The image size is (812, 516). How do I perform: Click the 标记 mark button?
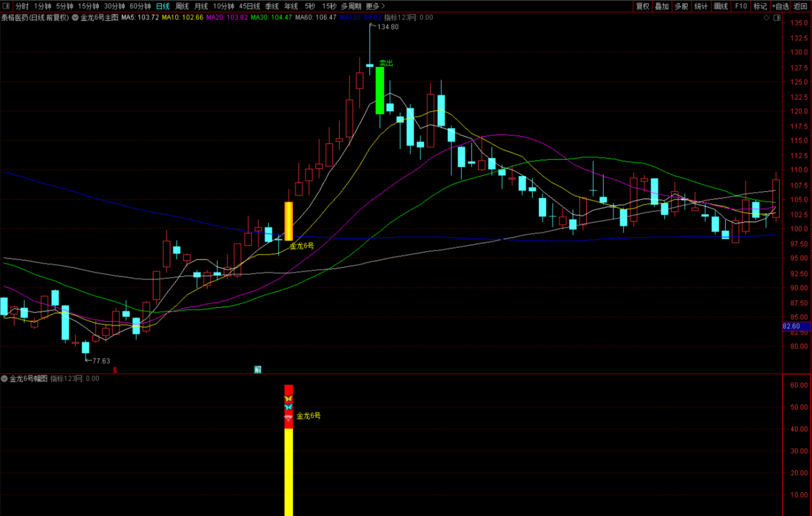760,6
